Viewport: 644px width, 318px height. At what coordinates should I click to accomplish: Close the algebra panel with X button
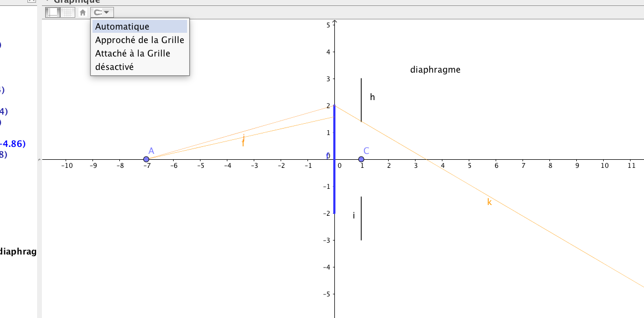coord(31,2)
